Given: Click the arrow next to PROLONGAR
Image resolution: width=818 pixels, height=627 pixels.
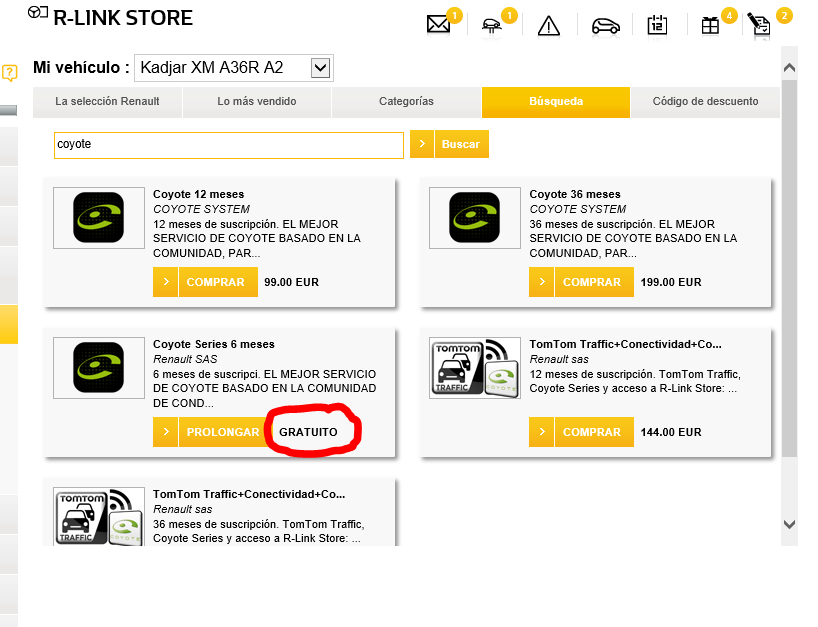Looking at the screenshot, I should click(165, 432).
